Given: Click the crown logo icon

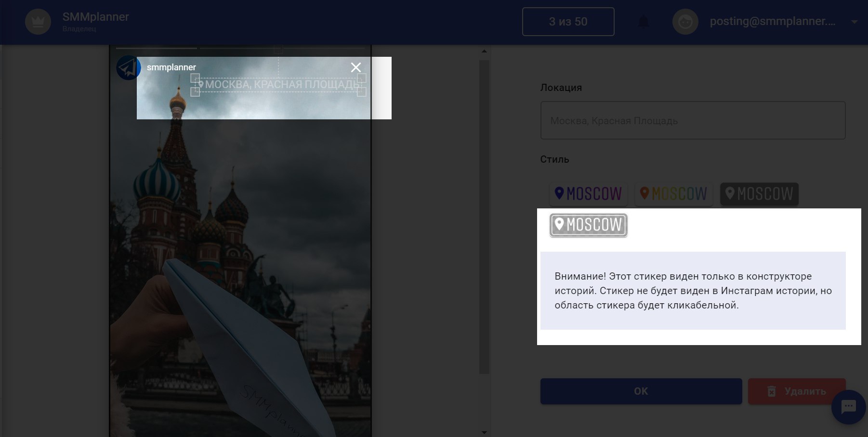Looking at the screenshot, I should coord(38,22).
